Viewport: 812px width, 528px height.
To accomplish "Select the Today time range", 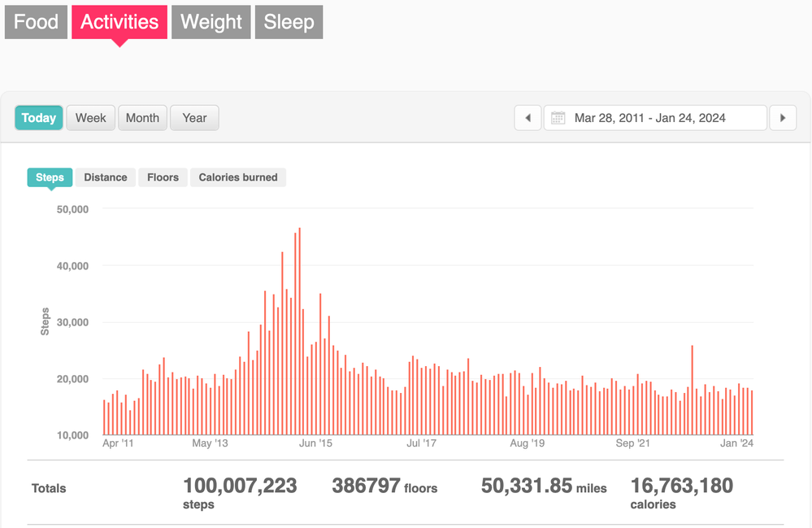I will [x=39, y=118].
